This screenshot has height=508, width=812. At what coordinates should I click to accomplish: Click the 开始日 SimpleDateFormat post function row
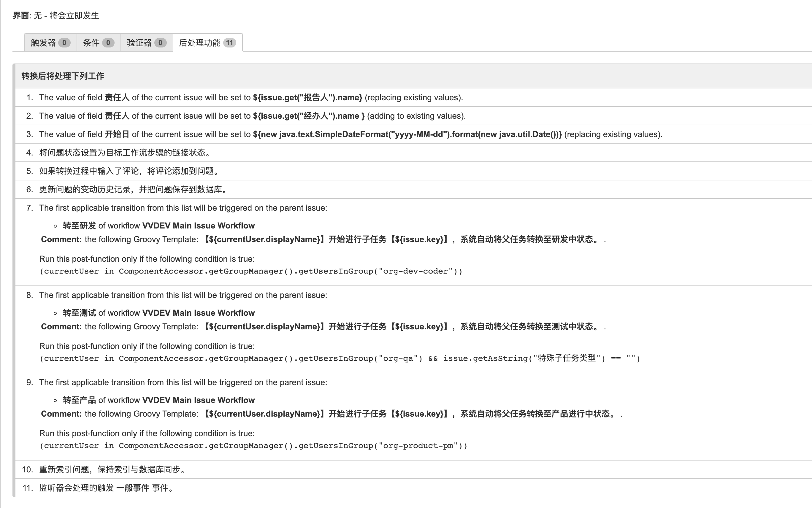(x=351, y=134)
